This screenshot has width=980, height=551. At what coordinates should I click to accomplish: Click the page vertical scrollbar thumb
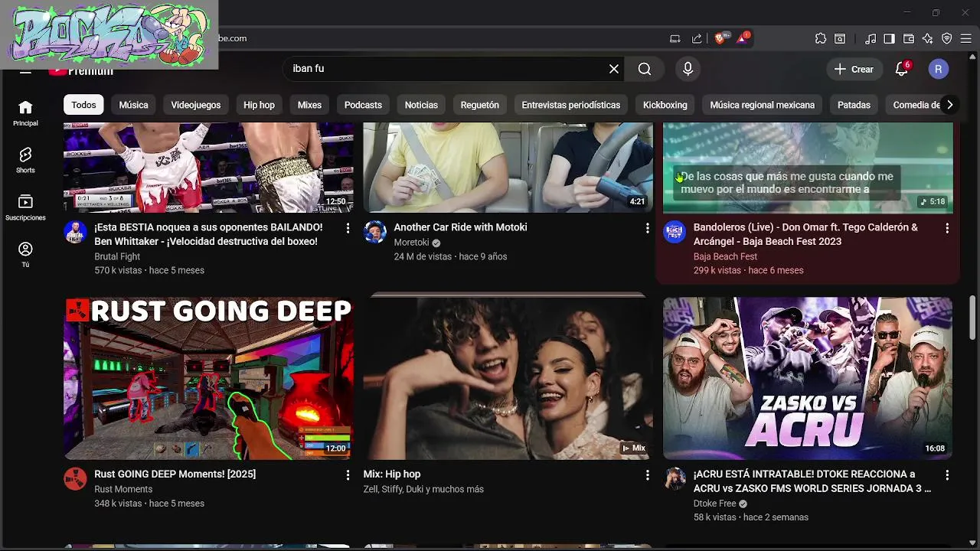click(973, 318)
